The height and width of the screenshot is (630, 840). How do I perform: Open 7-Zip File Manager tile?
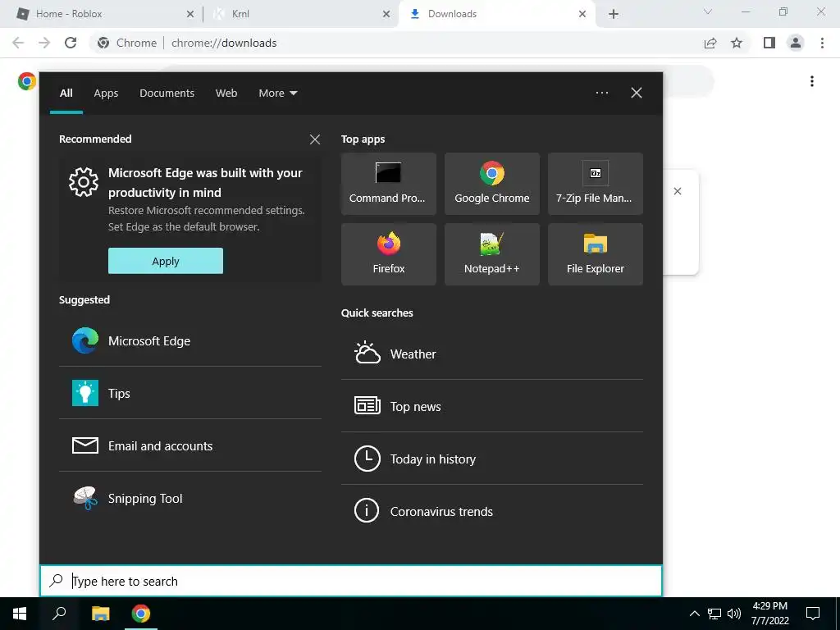(x=596, y=184)
